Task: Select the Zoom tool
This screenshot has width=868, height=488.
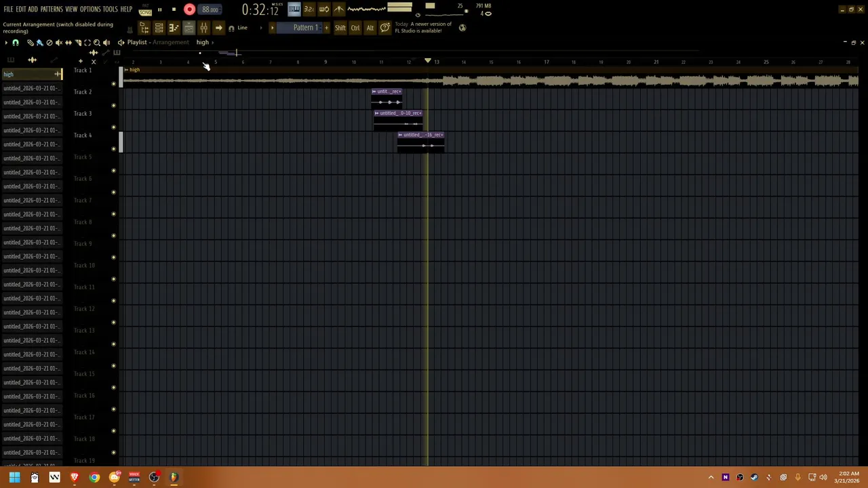Action: pyautogui.click(x=96, y=43)
